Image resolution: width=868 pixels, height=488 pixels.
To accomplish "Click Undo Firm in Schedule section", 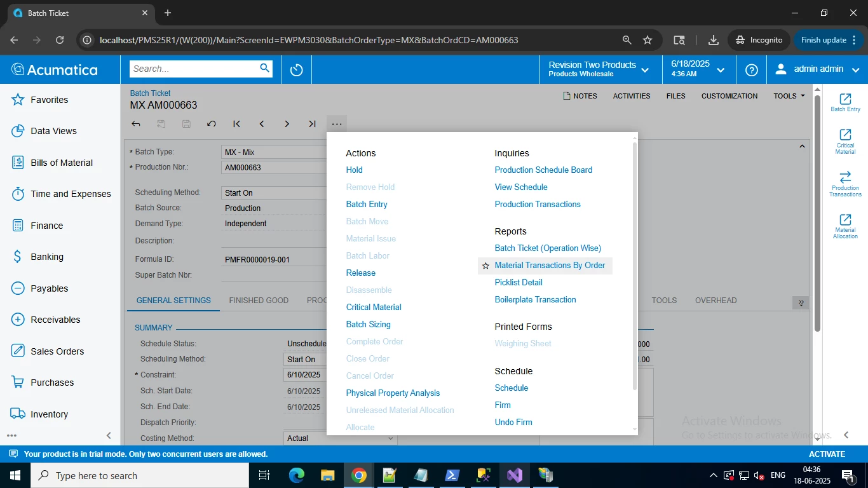I will point(513,422).
